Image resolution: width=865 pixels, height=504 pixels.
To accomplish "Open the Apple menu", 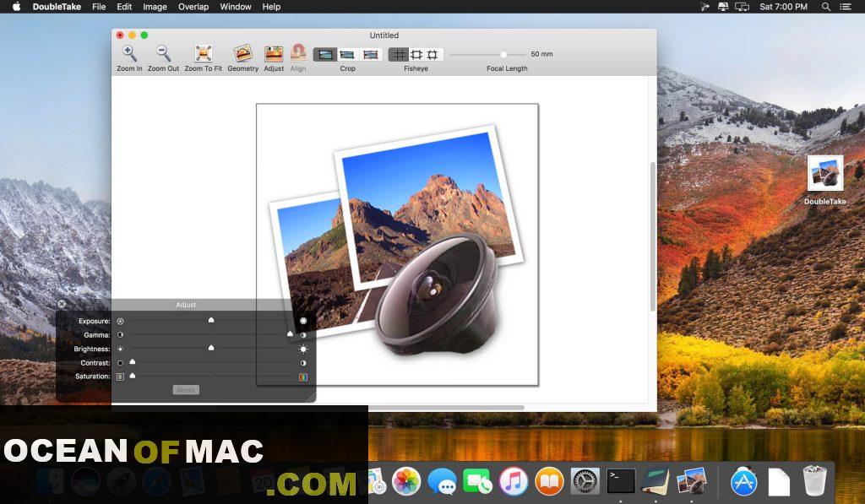I will tap(17, 7).
